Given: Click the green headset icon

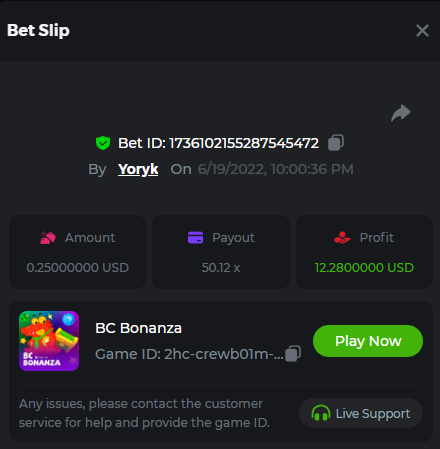Looking at the screenshot, I should [321, 413].
